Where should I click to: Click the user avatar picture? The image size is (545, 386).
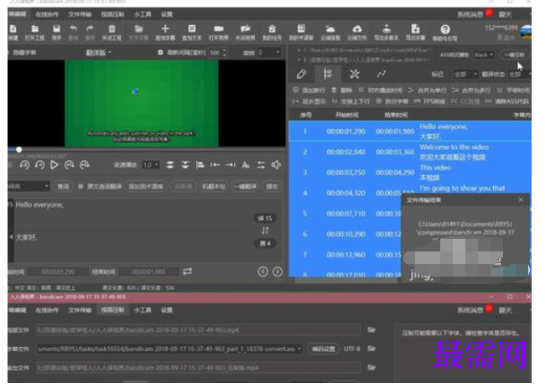click(526, 32)
